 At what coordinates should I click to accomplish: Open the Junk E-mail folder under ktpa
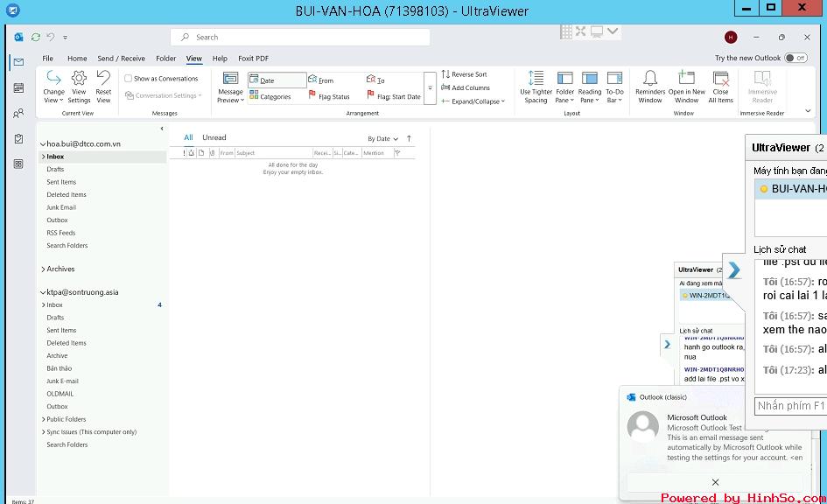pyautogui.click(x=62, y=381)
